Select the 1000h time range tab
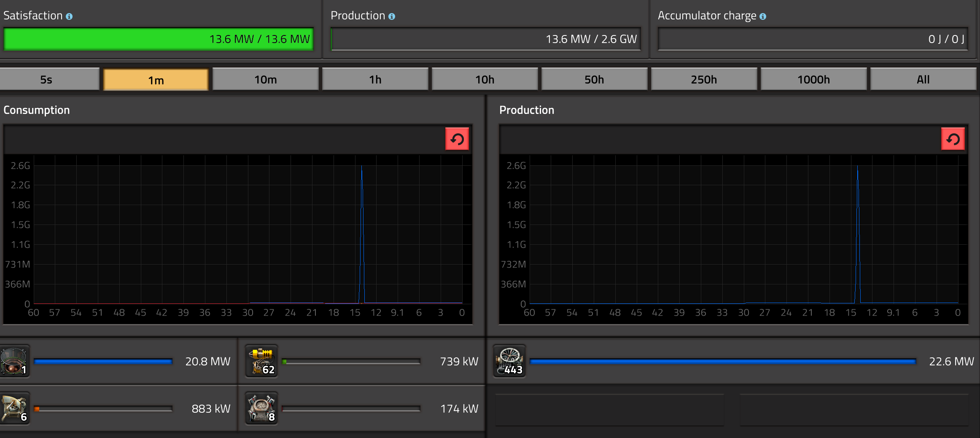 814,79
